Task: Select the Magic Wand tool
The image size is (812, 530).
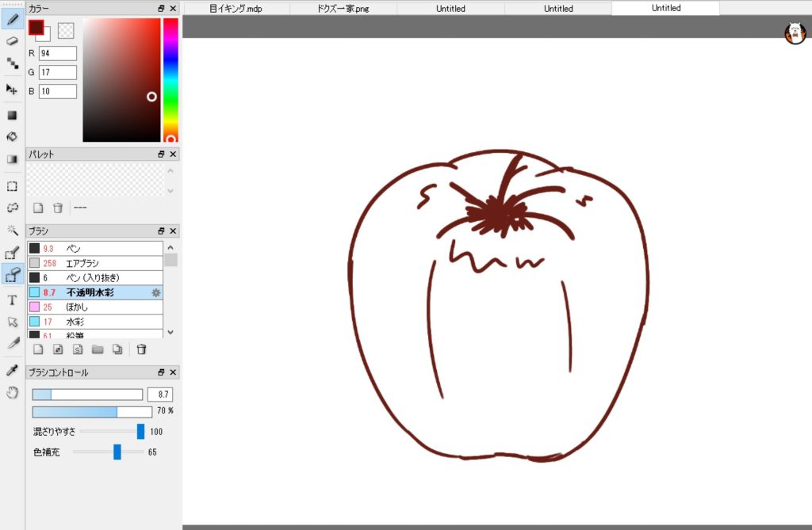Action: 12,230
